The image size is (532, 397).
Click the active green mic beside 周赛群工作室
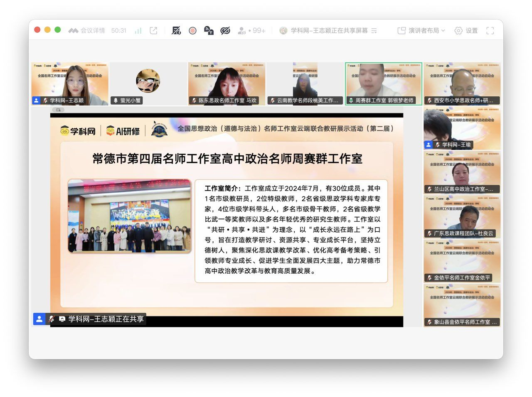pyautogui.click(x=351, y=100)
